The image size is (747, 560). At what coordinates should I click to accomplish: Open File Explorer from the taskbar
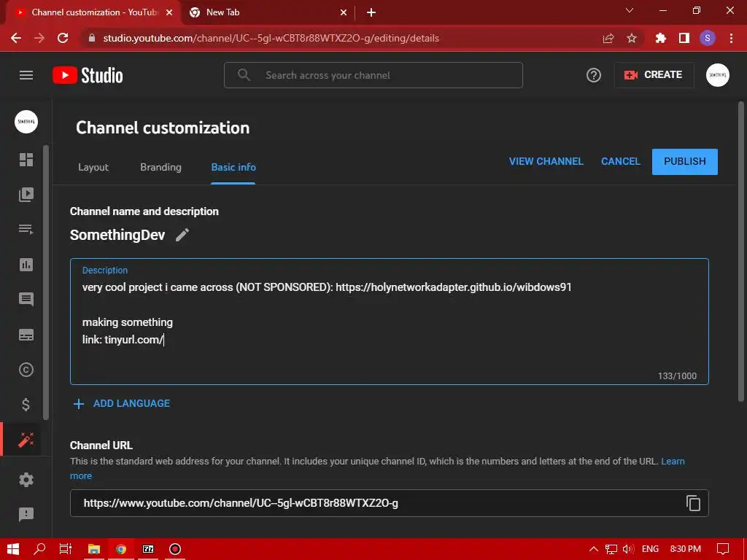(94, 549)
